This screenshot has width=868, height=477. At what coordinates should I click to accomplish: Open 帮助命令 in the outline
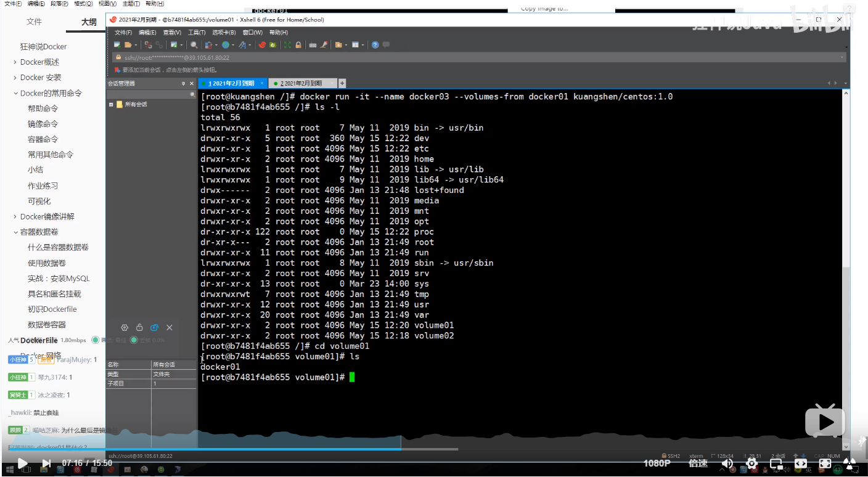tap(43, 108)
